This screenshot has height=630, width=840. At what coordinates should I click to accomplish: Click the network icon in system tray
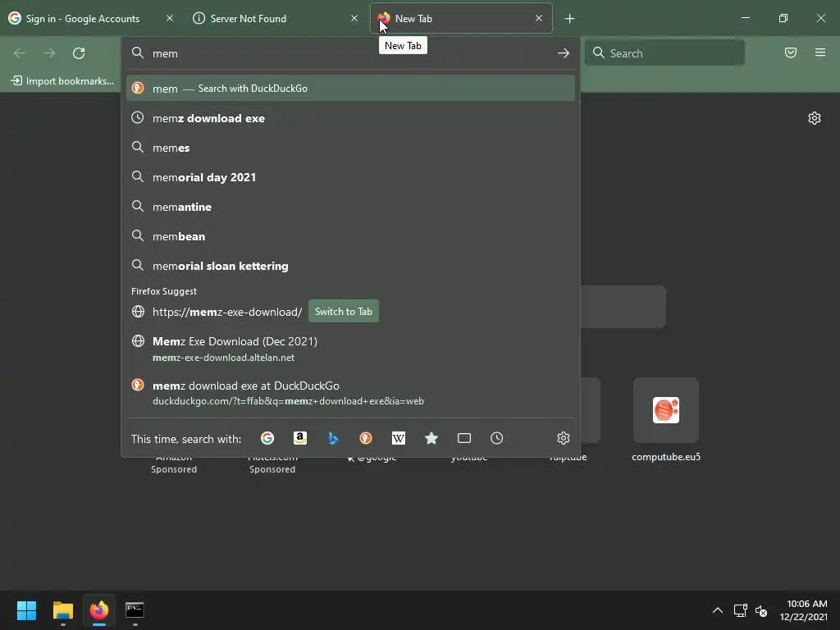(741, 610)
